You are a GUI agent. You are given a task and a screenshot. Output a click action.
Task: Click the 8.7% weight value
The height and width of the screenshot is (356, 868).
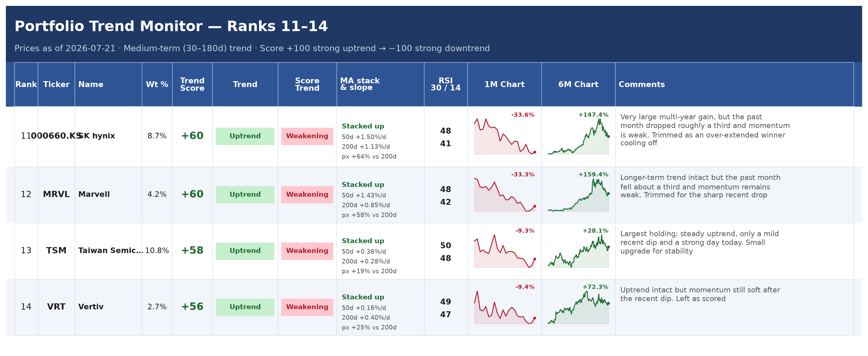tap(157, 136)
